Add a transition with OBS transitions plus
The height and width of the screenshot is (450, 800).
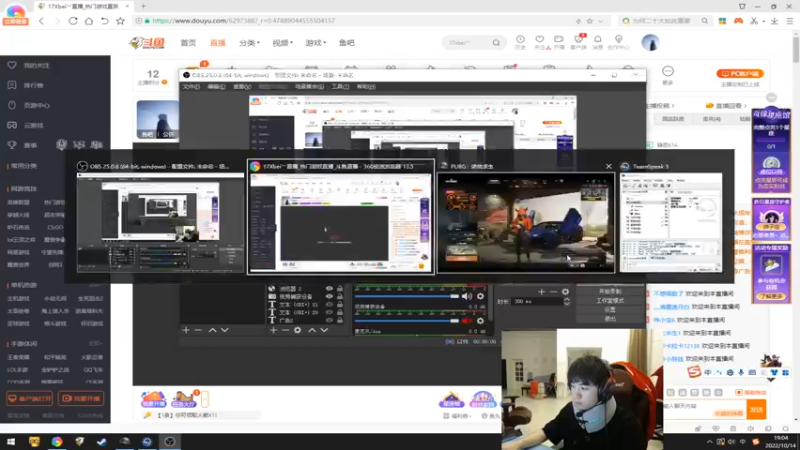(541, 291)
